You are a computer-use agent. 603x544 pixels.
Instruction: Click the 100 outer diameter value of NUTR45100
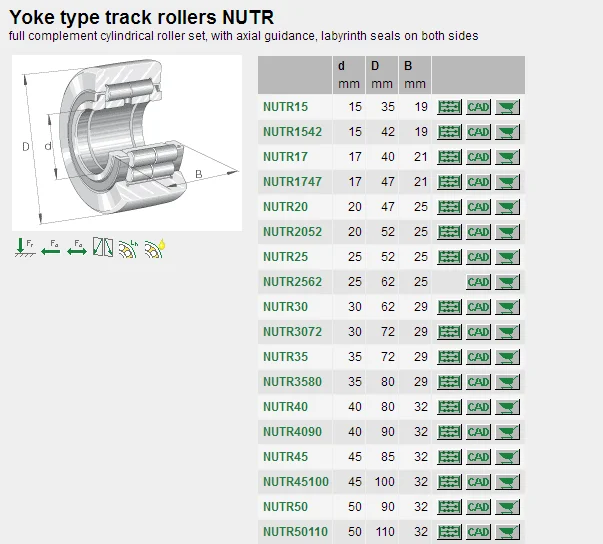pos(385,482)
